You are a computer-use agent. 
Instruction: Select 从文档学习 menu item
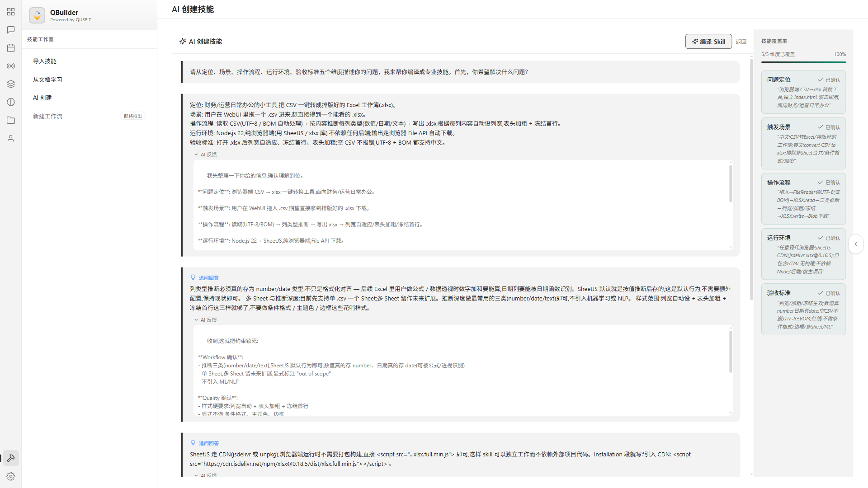(89, 80)
